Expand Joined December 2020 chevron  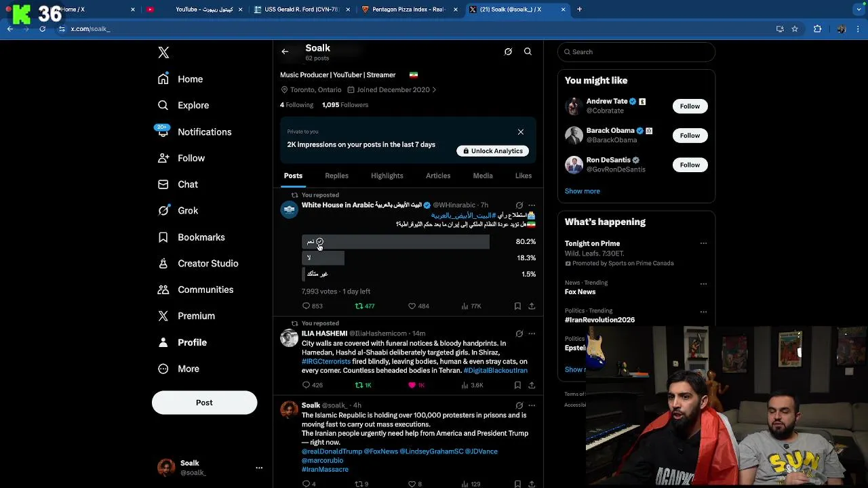click(x=434, y=89)
